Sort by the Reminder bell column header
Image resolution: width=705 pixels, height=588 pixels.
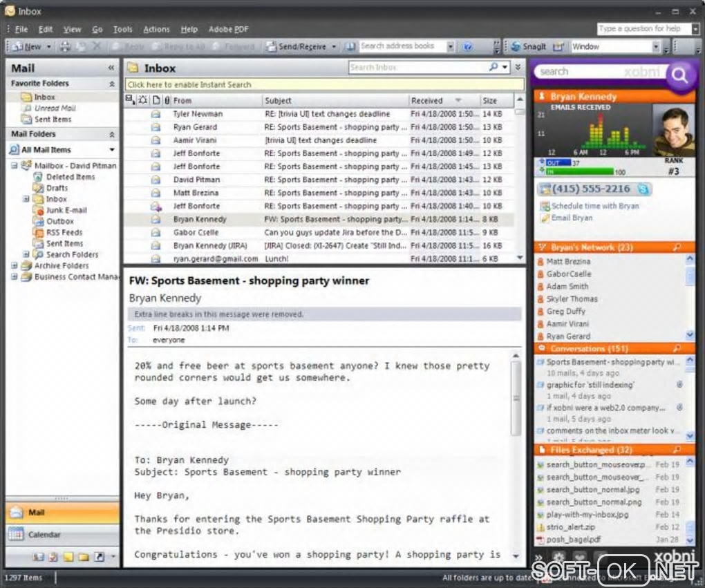pos(143,100)
